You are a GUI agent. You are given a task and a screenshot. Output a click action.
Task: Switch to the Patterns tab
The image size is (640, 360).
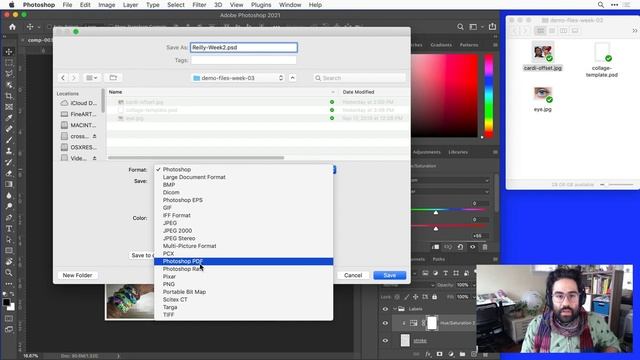(469, 45)
